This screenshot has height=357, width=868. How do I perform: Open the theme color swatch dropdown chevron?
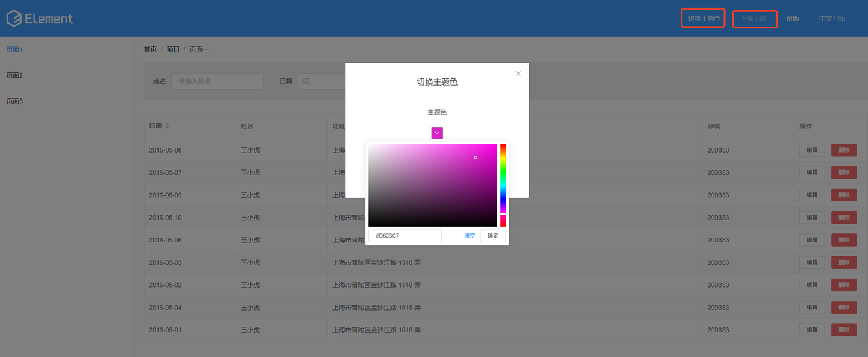coord(436,132)
